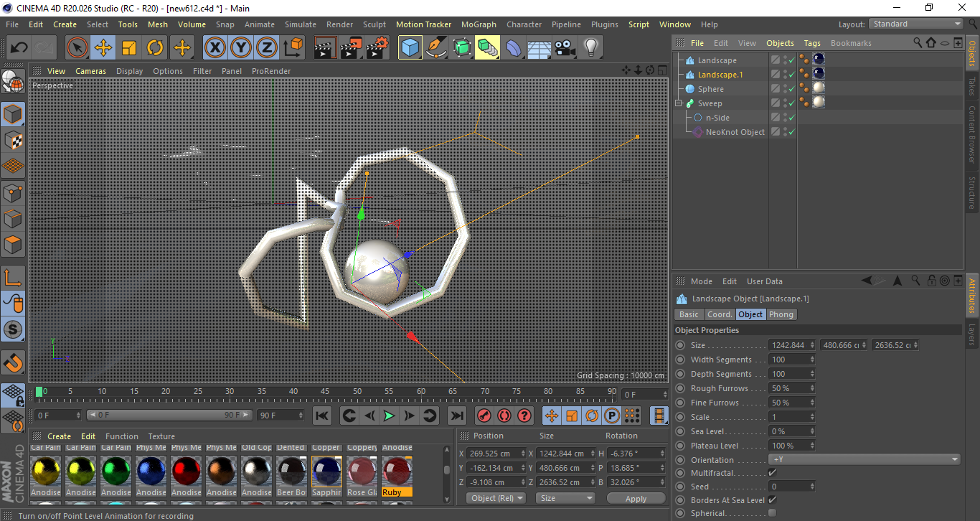The width and height of the screenshot is (980, 521).
Task: Toggle the Multifractal checkbox
Action: [x=772, y=473]
